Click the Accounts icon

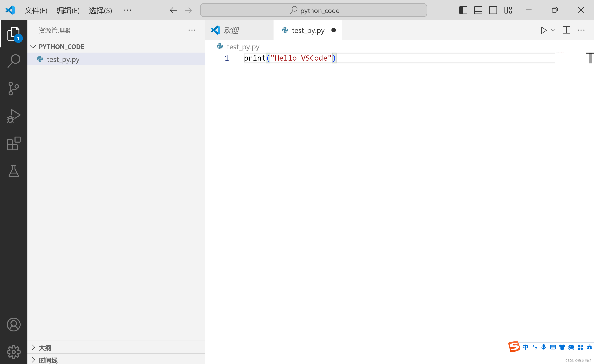click(14, 324)
